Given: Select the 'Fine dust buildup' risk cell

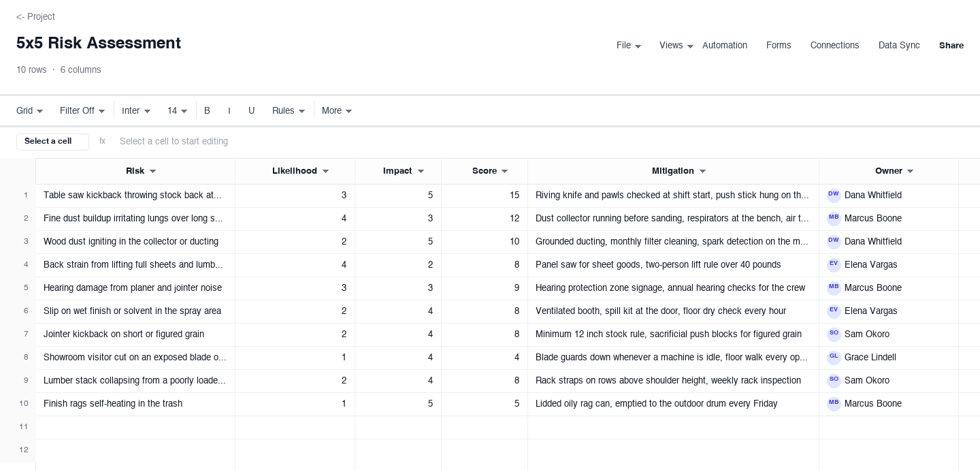Looking at the screenshot, I should 135,219.
